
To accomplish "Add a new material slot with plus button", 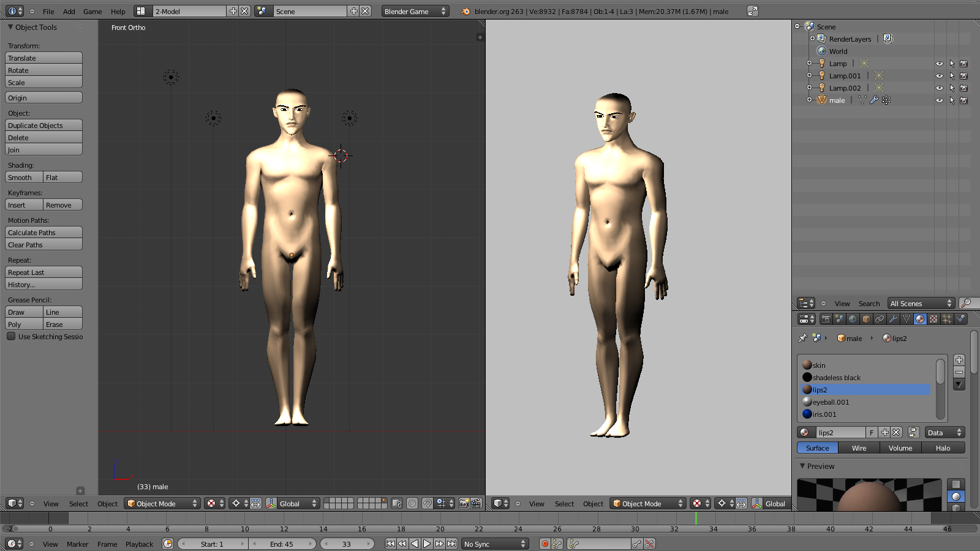I will pos(959,360).
